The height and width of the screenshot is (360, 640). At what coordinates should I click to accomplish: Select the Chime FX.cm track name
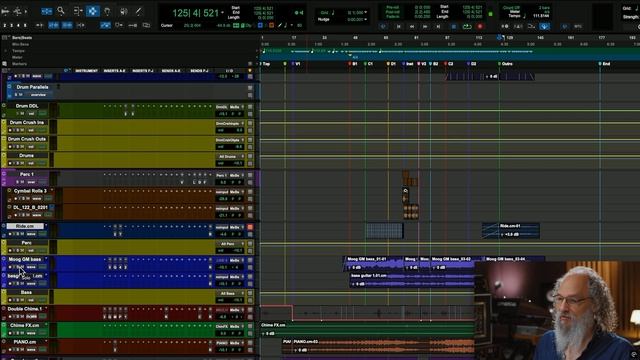(25, 325)
